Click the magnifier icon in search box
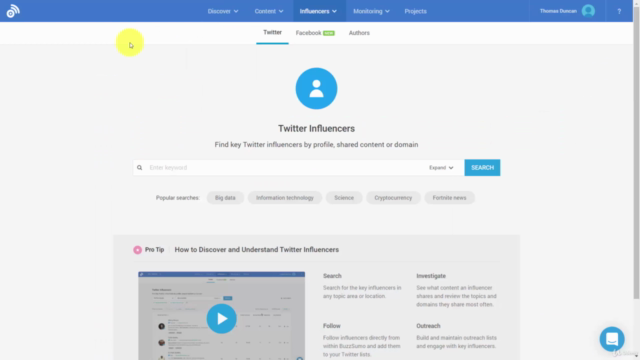Image resolution: width=640 pixels, height=360 pixels. click(140, 167)
